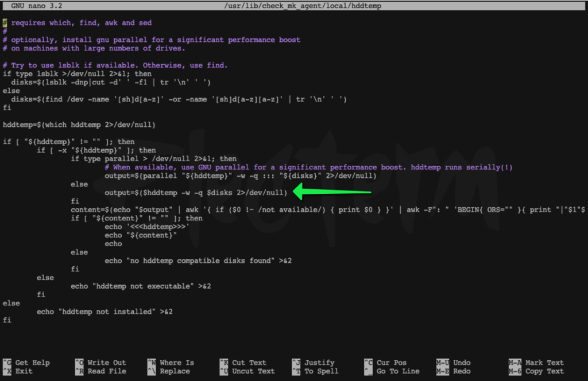Select the Go To Line shortcut
The width and height of the screenshot is (588, 381).
tap(392, 371)
